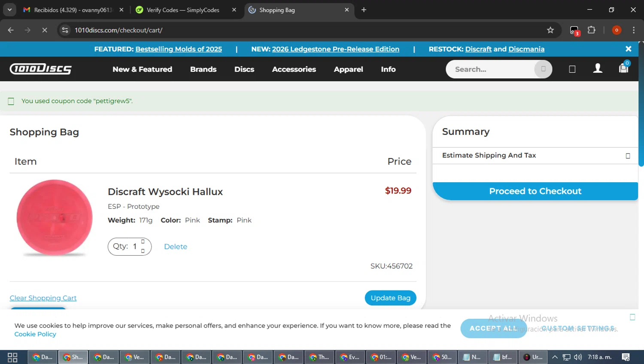
Task: Open the Chrome three-dot menu
Action: click(x=634, y=30)
